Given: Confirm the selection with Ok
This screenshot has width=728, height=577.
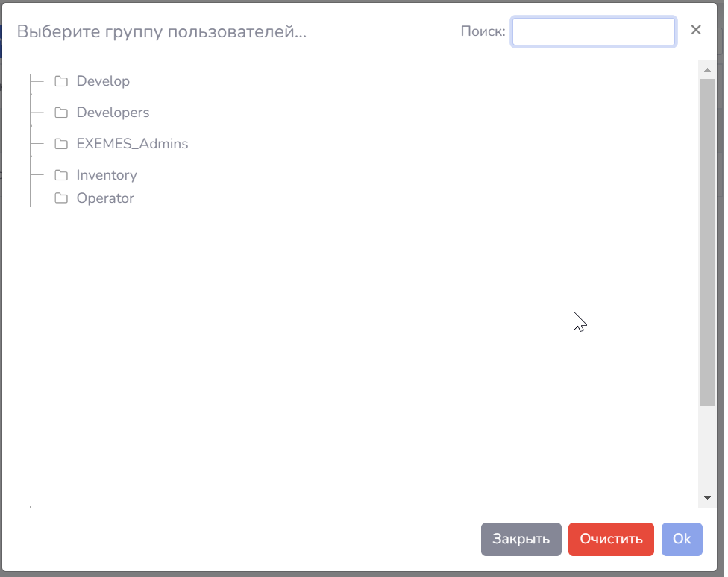Looking at the screenshot, I should [682, 539].
